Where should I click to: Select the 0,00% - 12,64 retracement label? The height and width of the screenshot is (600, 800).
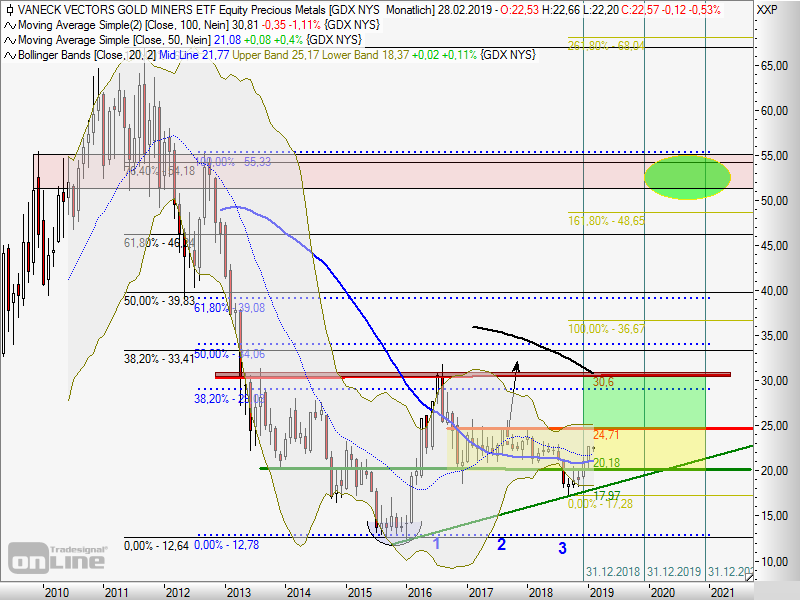pos(156,546)
